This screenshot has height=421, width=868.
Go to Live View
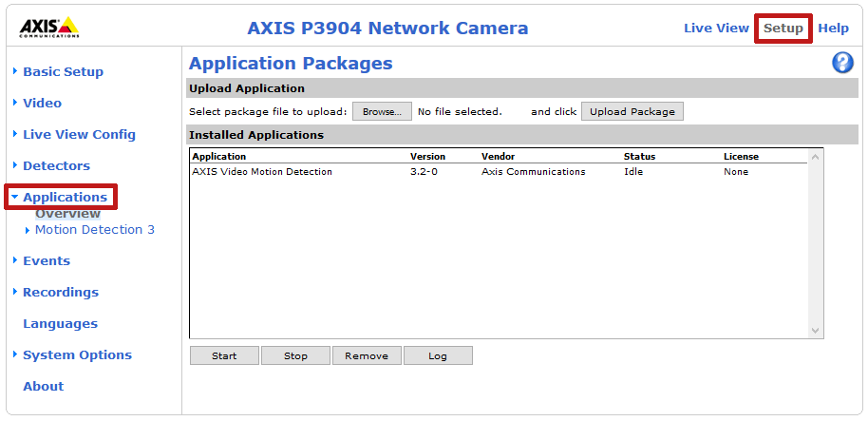[x=716, y=28]
